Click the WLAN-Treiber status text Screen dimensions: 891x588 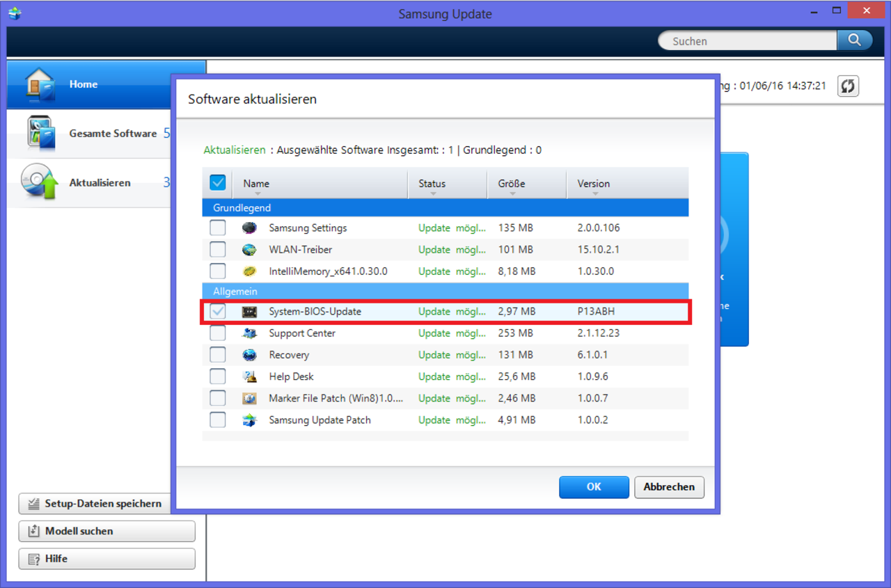pyautogui.click(x=452, y=249)
